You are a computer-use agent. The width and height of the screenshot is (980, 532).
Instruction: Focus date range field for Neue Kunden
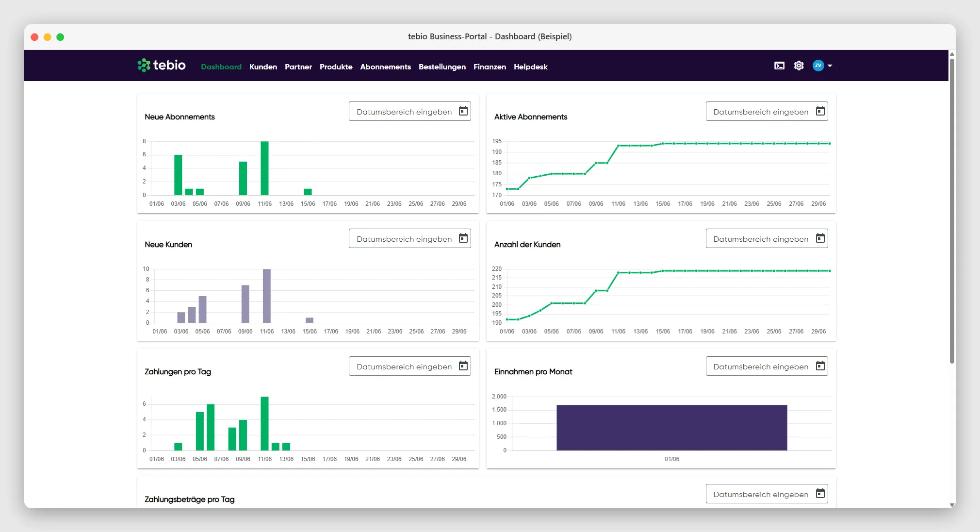409,238
